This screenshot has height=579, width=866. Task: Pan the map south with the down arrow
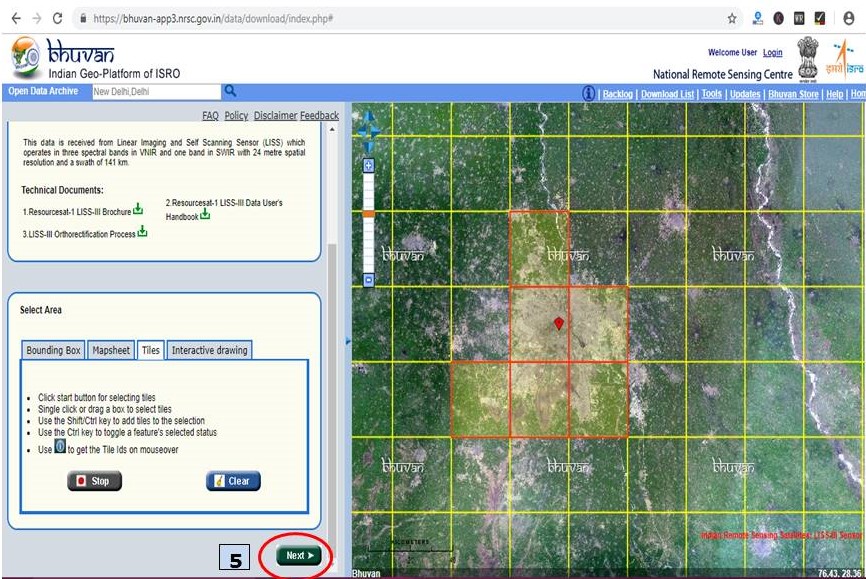coord(369,146)
